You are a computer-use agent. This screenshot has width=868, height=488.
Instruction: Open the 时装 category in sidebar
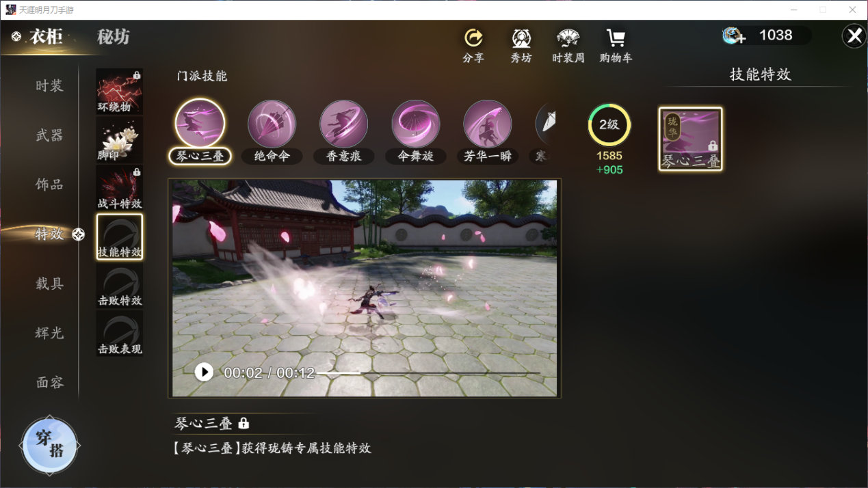pos(50,86)
